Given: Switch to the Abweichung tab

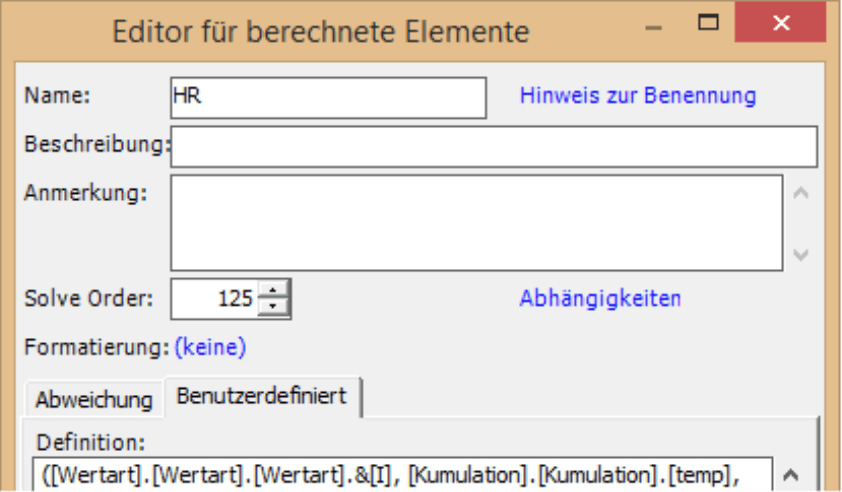Looking at the screenshot, I should tap(94, 400).
